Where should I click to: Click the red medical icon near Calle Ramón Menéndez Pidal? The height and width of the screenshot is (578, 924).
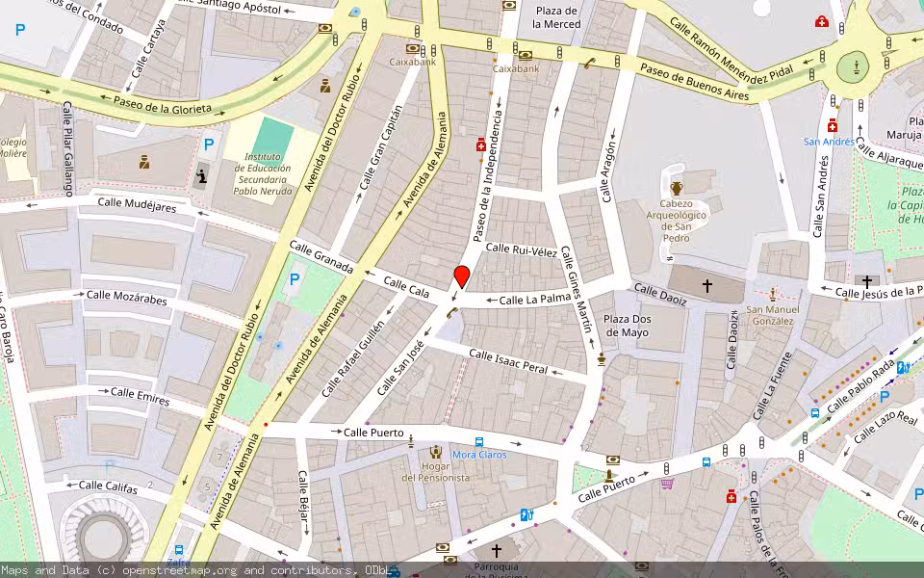821,22
